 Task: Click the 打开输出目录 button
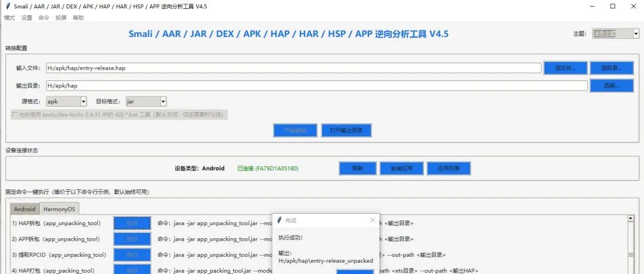[346, 130]
